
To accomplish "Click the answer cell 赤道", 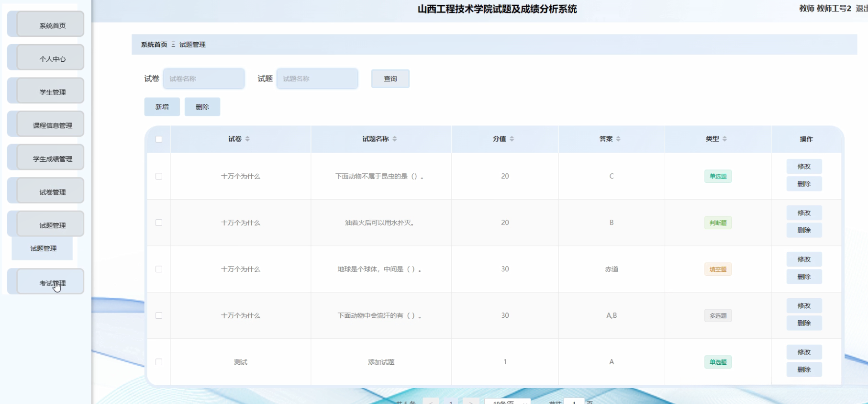I will click(612, 269).
